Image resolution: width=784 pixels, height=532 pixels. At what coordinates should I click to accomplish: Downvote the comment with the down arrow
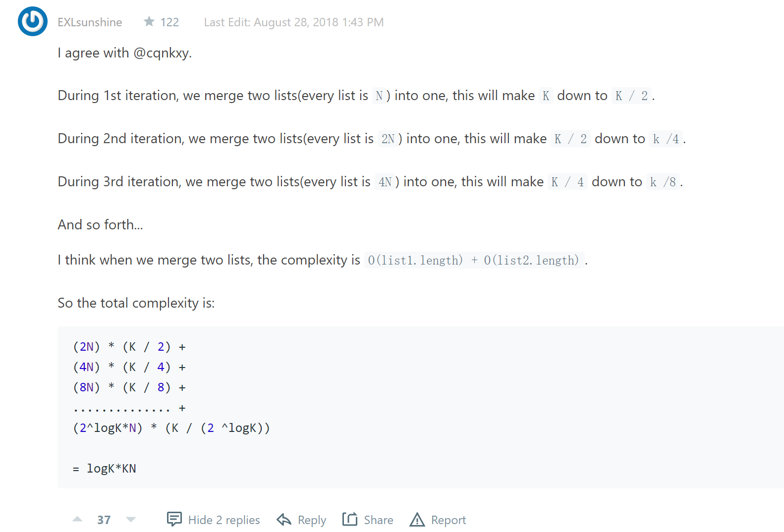(x=131, y=519)
